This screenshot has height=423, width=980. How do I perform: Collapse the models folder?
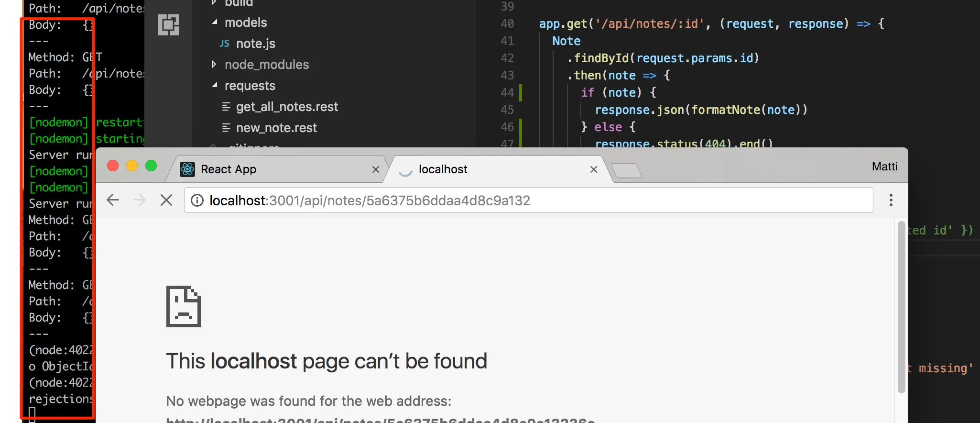point(215,22)
